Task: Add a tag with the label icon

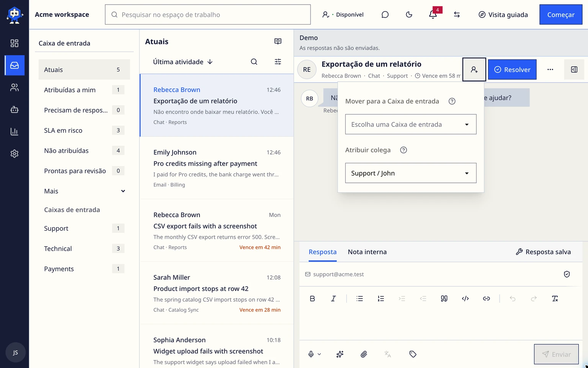Action: pyautogui.click(x=413, y=354)
